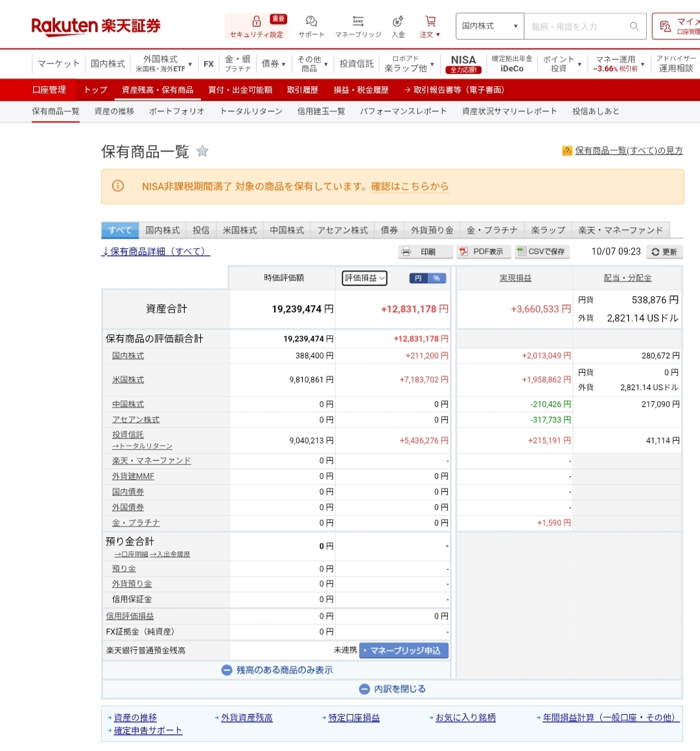Open NISA expiry confirmation link
This screenshot has width=700, height=751.
click(410, 187)
